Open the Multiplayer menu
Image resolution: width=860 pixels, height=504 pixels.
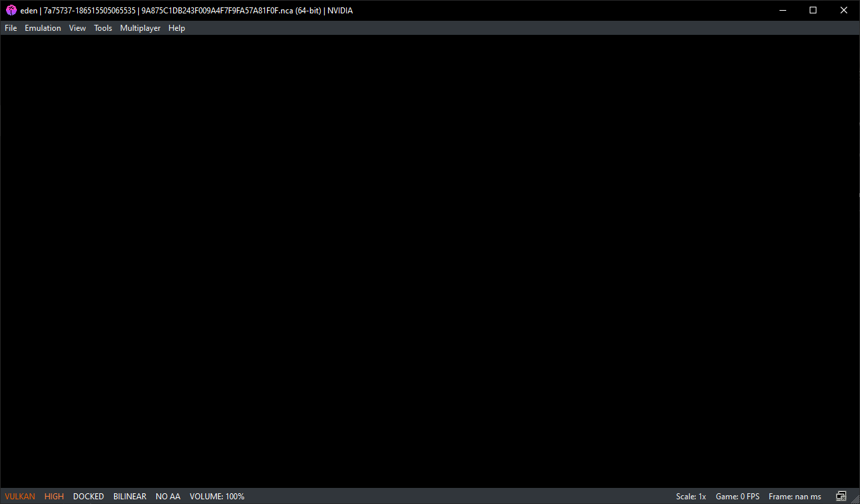click(140, 28)
